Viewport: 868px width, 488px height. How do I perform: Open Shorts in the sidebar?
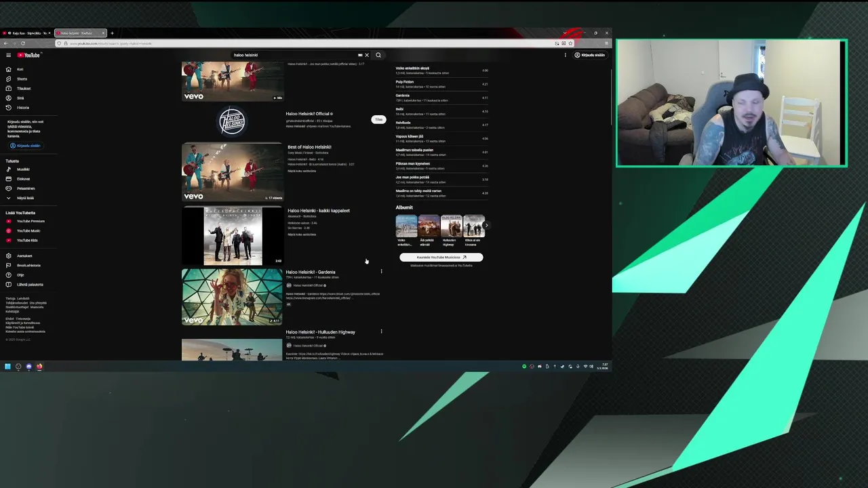pyautogui.click(x=22, y=79)
